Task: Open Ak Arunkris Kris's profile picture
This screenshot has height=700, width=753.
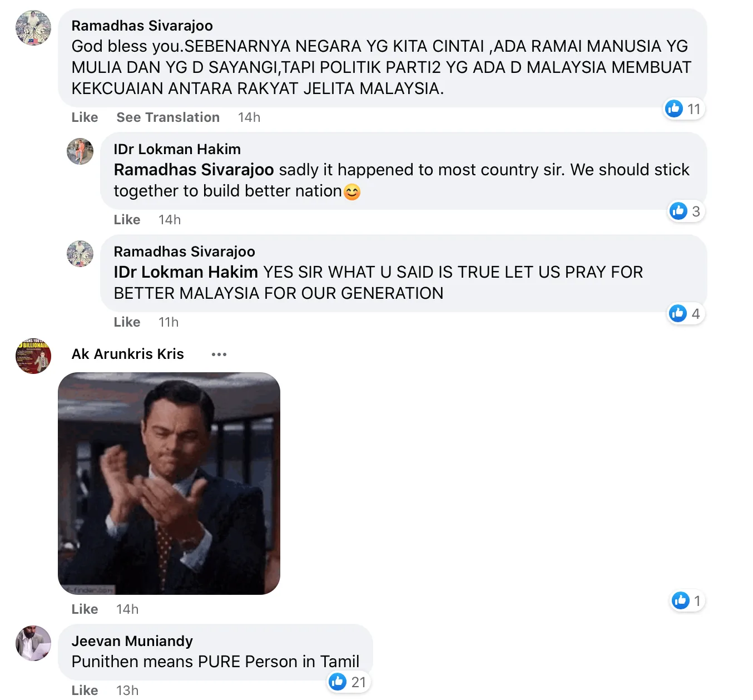Action: [33, 356]
